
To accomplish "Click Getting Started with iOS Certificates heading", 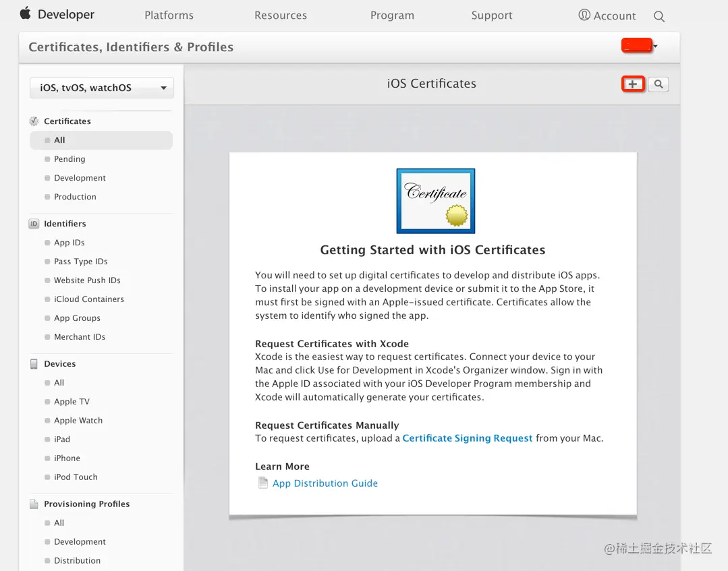I will click(x=432, y=250).
